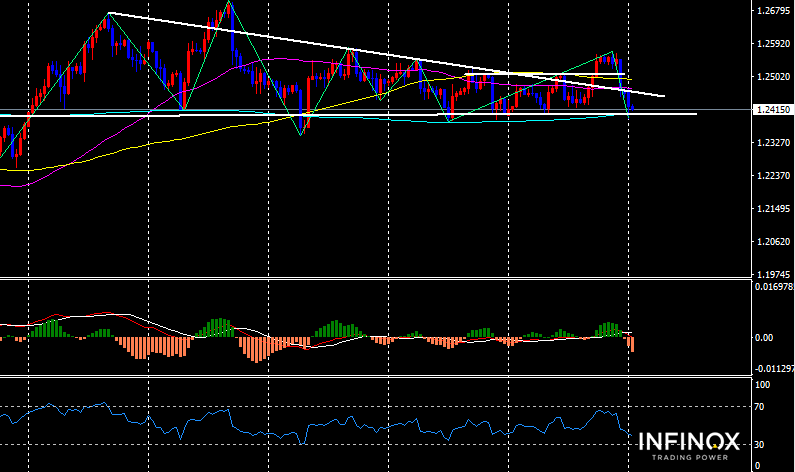Click the RSI 0 scale label
The height and width of the screenshot is (472, 795).
[x=757, y=466]
